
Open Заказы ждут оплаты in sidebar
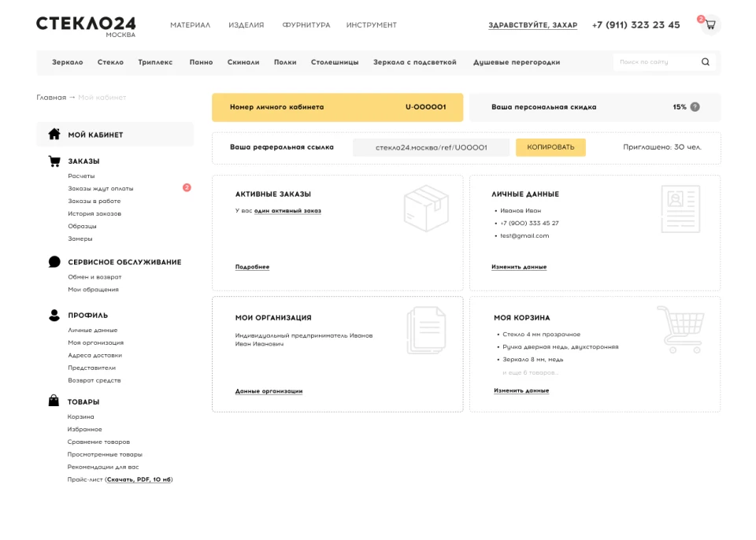click(x=100, y=188)
